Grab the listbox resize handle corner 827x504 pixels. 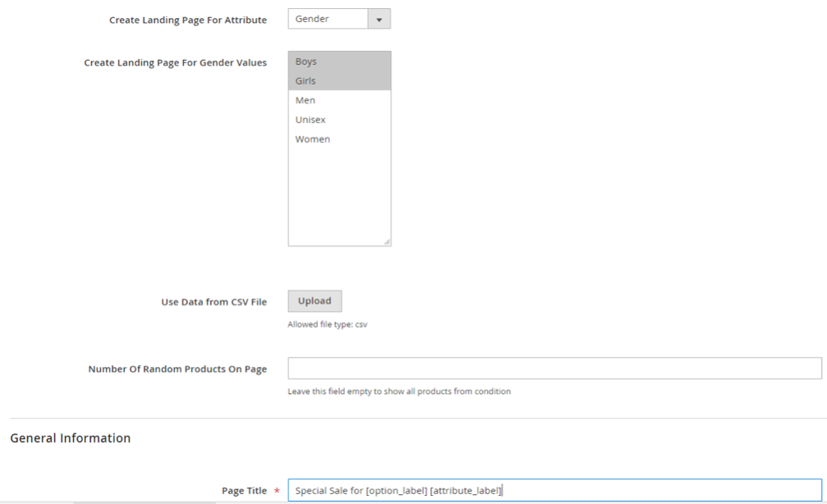[x=387, y=242]
